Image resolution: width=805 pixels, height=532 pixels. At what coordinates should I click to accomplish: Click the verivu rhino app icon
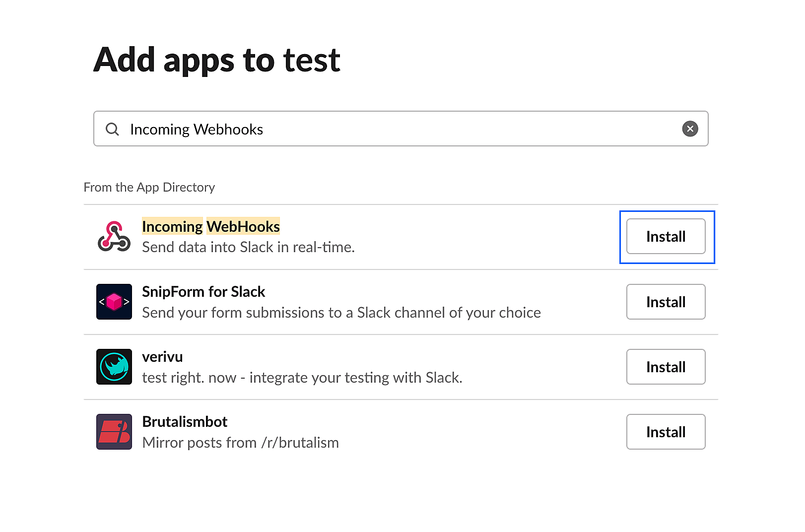pos(114,367)
